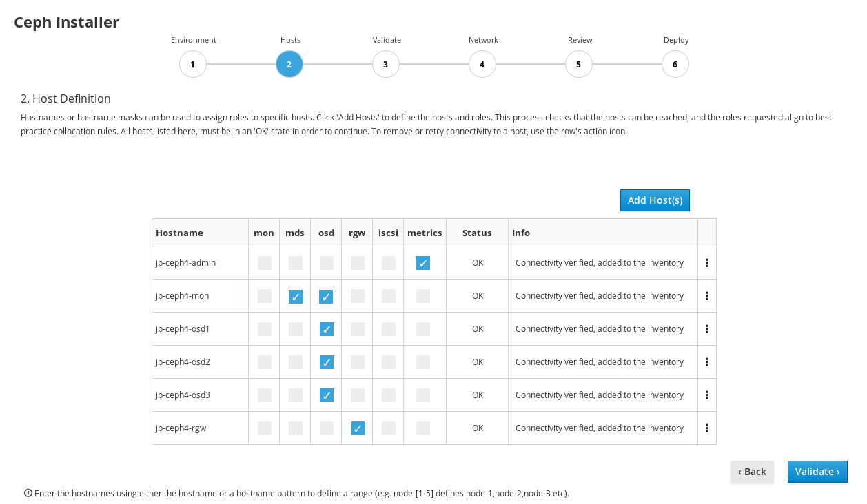Uncheck rgw role for jb-ceph4-rgw

(x=358, y=428)
